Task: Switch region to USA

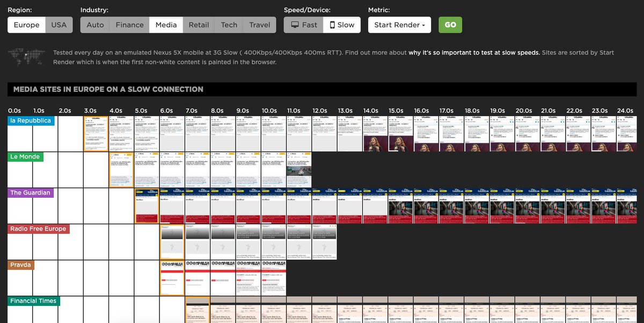Action: pos(59,25)
